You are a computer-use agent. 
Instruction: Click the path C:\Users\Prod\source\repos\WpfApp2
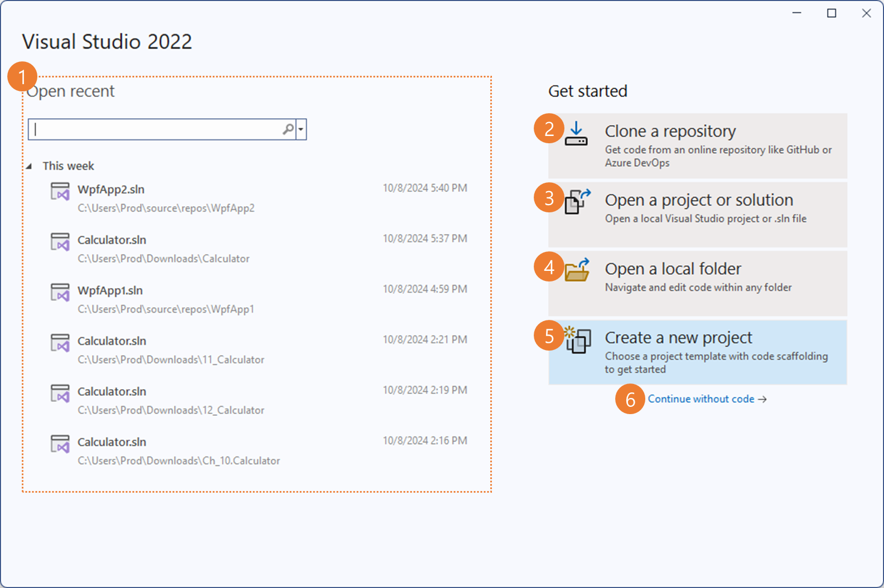coord(166,208)
